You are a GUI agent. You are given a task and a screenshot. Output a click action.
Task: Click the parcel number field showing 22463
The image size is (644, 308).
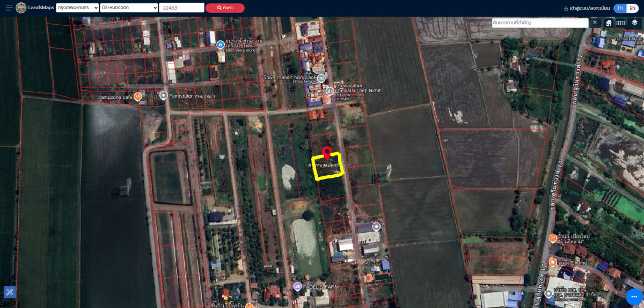[x=181, y=8]
